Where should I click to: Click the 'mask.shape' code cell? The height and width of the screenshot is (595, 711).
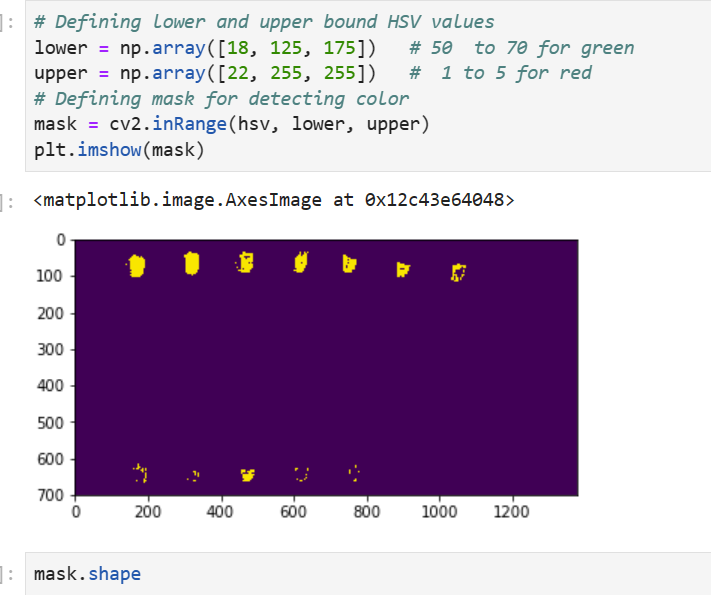tap(368, 574)
